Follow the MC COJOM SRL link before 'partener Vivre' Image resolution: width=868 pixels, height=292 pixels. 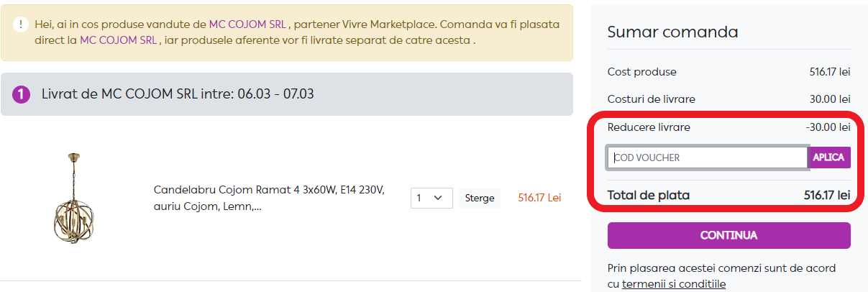pyautogui.click(x=248, y=24)
